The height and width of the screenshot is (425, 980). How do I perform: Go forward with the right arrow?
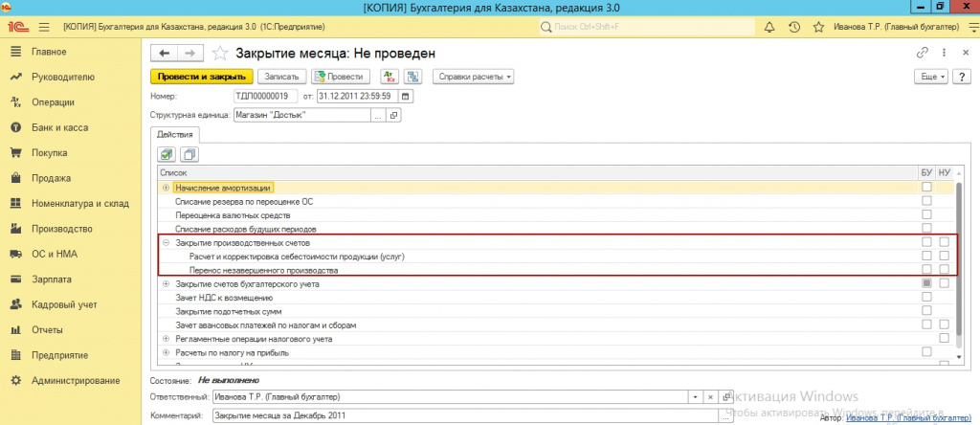tap(191, 54)
